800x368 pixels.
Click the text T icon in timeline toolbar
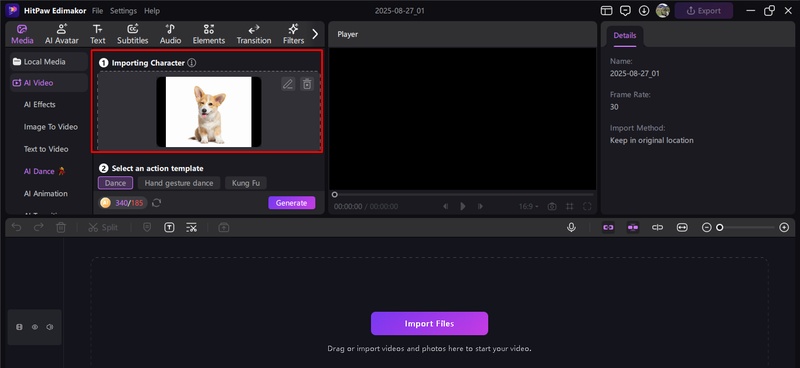coord(169,228)
